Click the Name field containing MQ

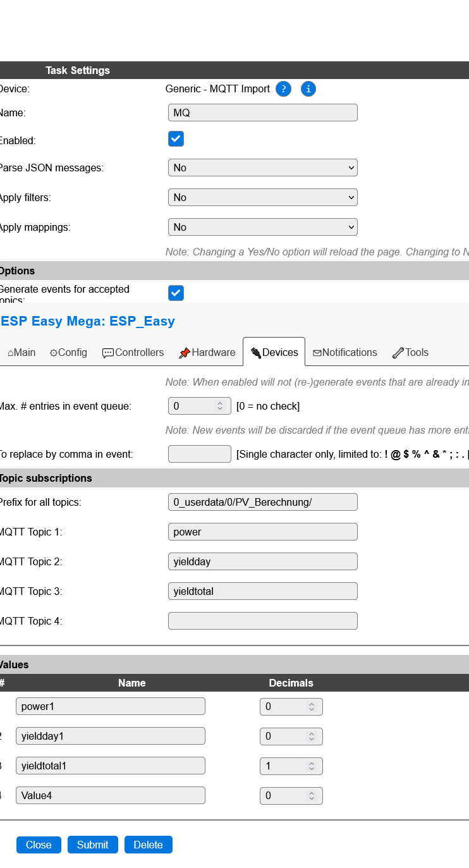pyautogui.click(x=263, y=113)
